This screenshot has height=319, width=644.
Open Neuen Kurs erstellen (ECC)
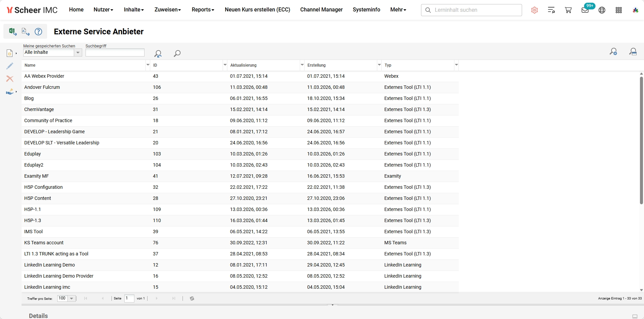pyautogui.click(x=257, y=10)
